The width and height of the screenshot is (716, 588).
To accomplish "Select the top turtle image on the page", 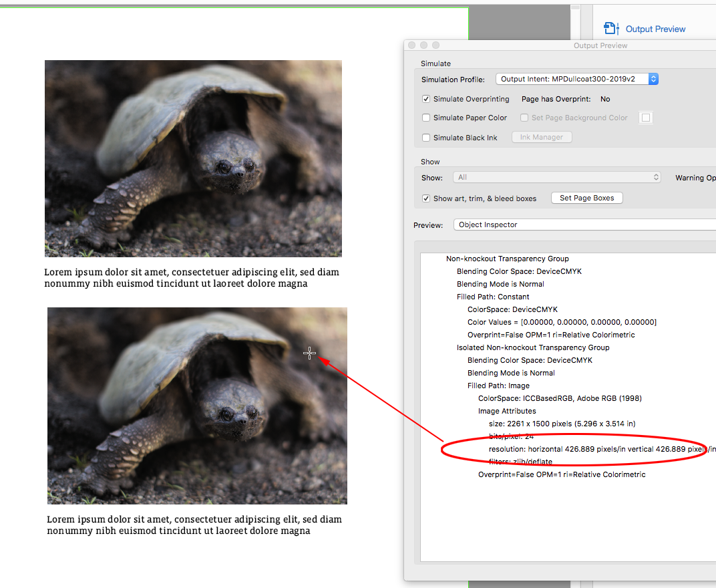I will tap(193, 158).
